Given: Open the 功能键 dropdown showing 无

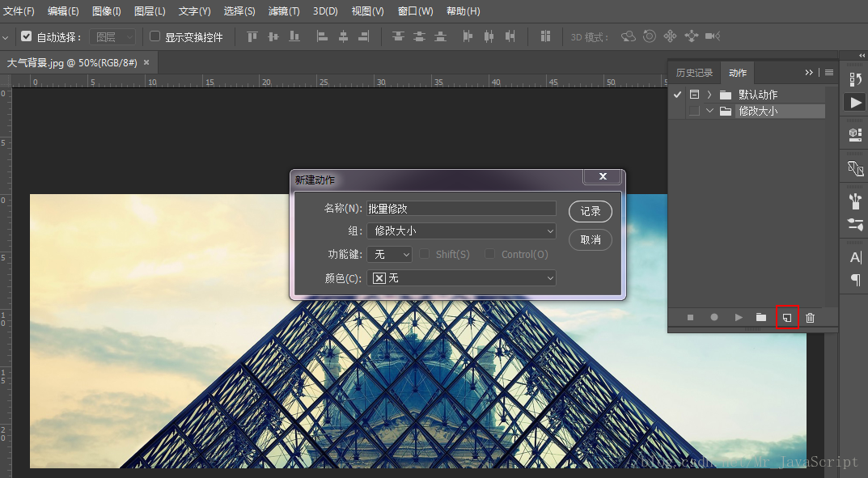Looking at the screenshot, I should (390, 254).
